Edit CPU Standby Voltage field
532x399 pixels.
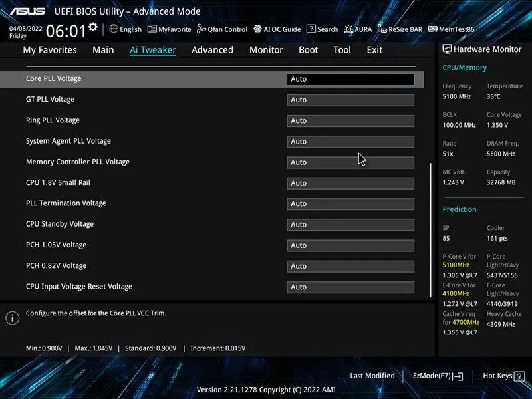350,225
